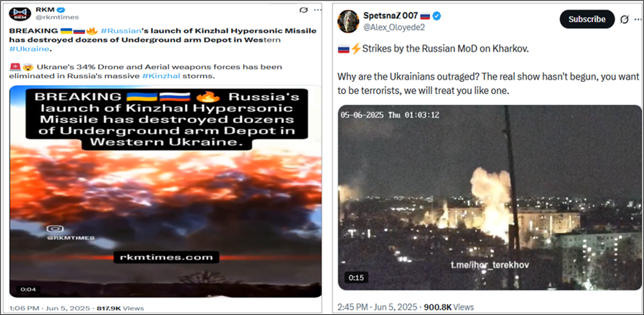Image resolution: width=644 pixels, height=315 pixels.
Task: Click RKM verified badge icon
Action: click(x=62, y=10)
